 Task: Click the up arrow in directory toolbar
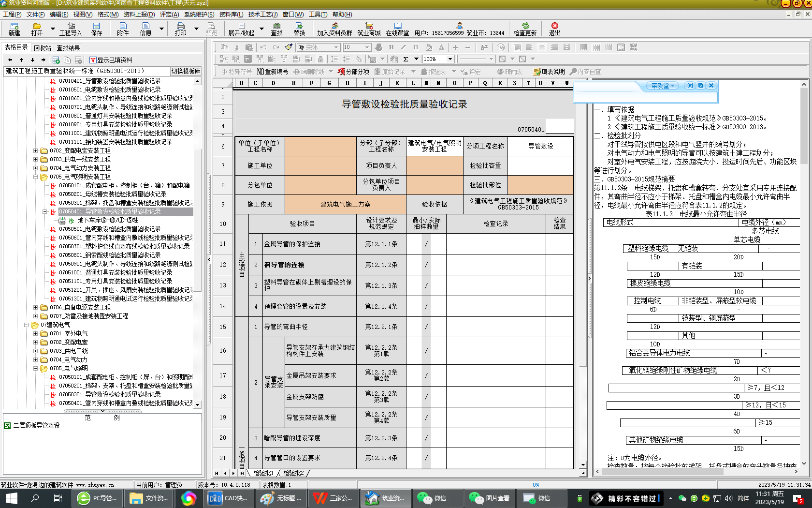point(21,60)
